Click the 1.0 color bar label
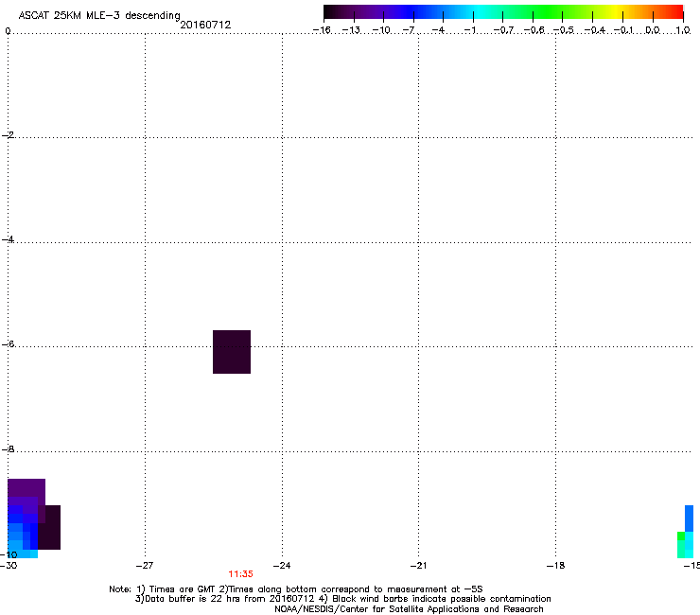The image size is (700, 615). (x=683, y=30)
